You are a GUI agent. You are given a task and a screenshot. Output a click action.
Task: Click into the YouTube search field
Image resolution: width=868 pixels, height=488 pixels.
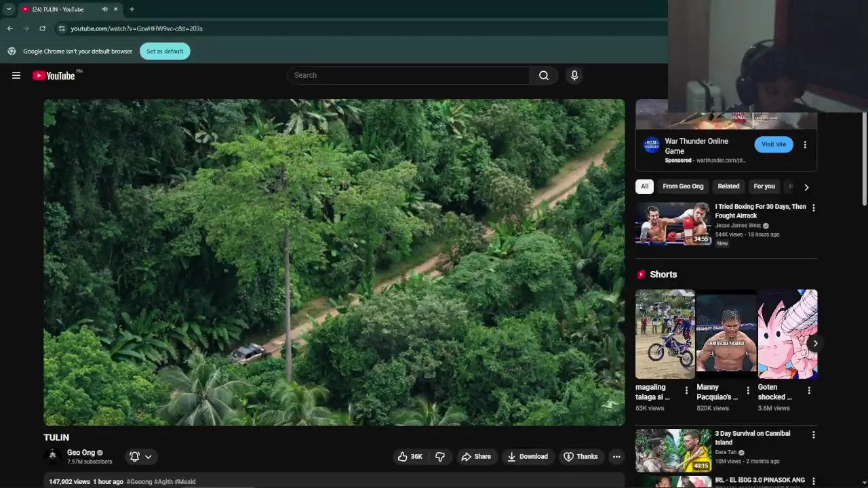[x=409, y=75]
